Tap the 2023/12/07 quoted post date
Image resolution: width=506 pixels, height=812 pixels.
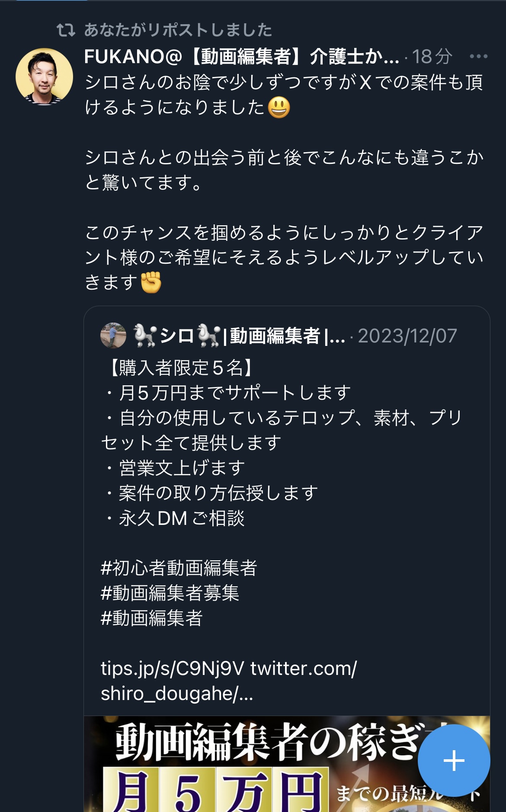point(407,336)
